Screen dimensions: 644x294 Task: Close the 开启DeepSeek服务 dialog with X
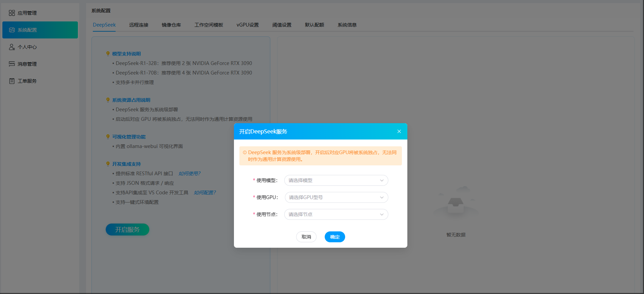coord(399,131)
